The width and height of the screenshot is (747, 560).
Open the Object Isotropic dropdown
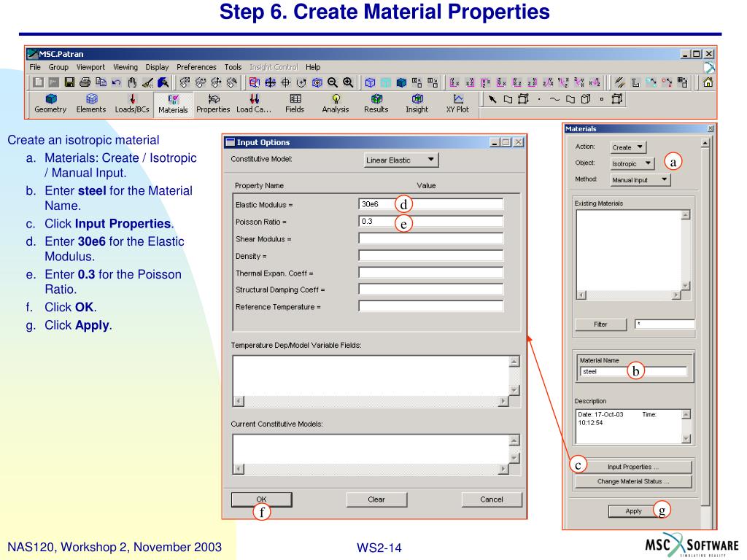pyautogui.click(x=632, y=163)
